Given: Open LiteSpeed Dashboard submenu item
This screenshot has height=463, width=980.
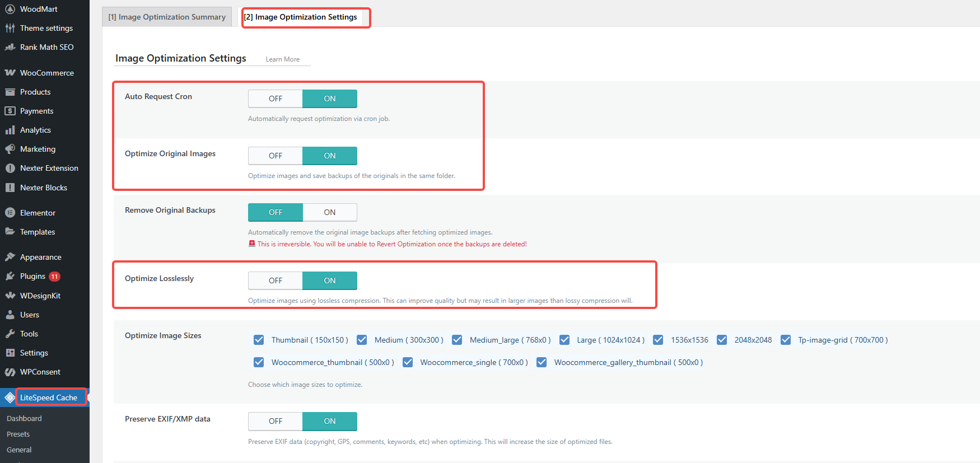Looking at the screenshot, I should (24, 418).
